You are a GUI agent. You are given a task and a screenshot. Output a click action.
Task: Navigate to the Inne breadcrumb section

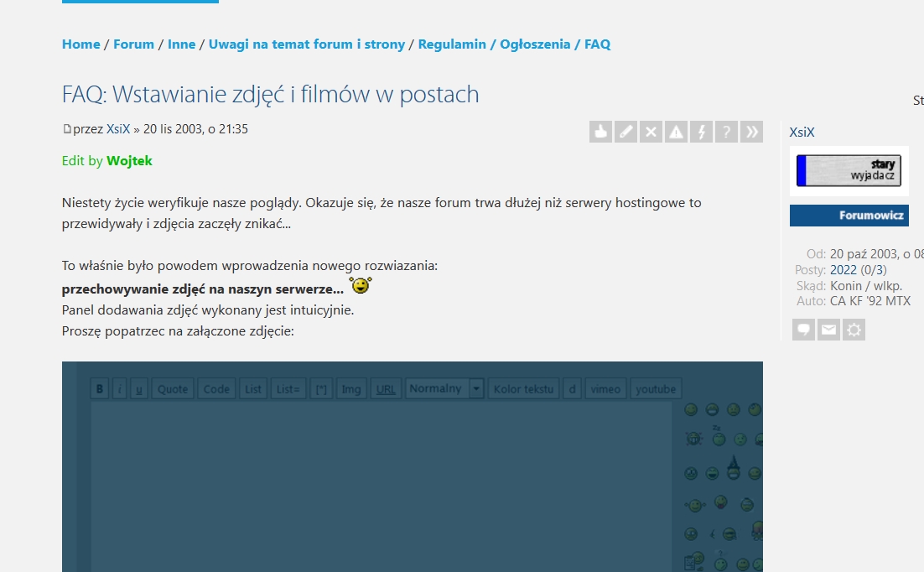click(x=181, y=44)
